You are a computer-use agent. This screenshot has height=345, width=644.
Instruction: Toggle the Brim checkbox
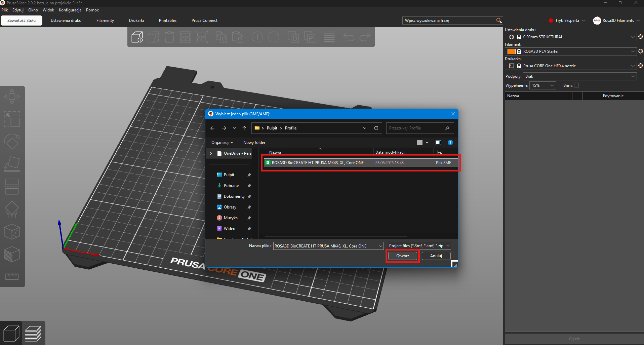[x=576, y=85]
